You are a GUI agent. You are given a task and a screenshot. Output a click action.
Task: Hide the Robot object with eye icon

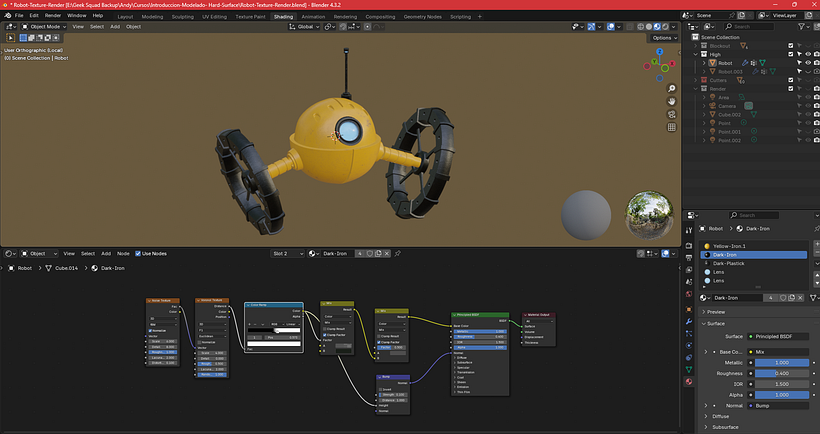[808, 63]
